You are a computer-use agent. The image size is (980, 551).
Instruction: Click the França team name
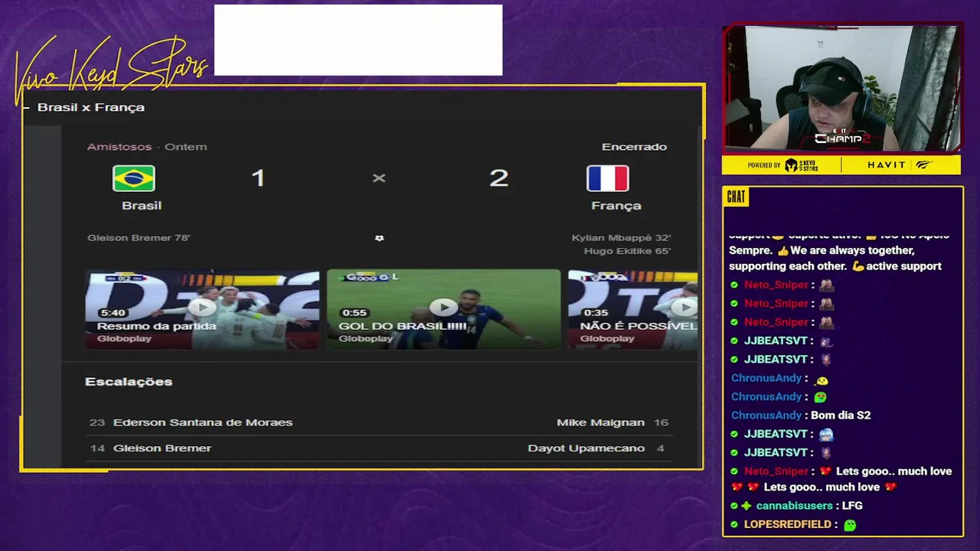pos(616,205)
